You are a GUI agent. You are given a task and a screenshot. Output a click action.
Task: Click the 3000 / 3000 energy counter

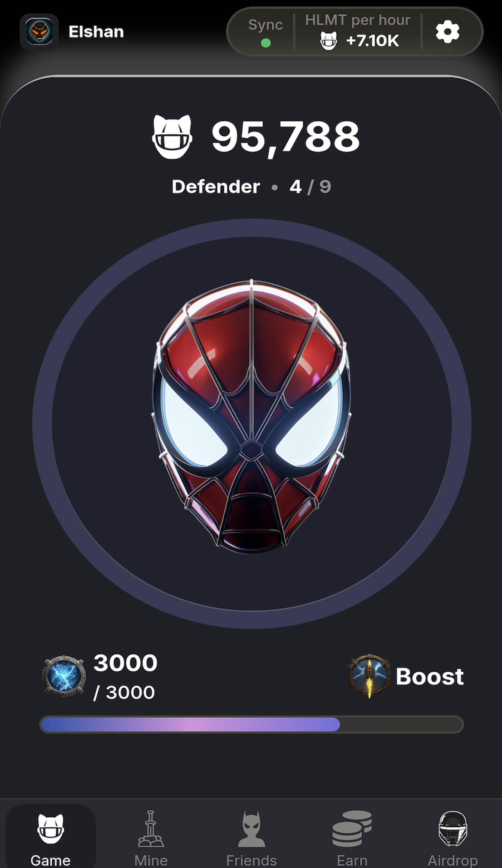125,676
